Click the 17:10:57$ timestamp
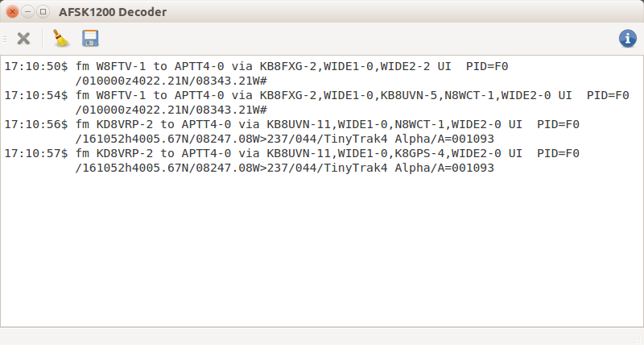This screenshot has height=345, width=644. click(36, 153)
